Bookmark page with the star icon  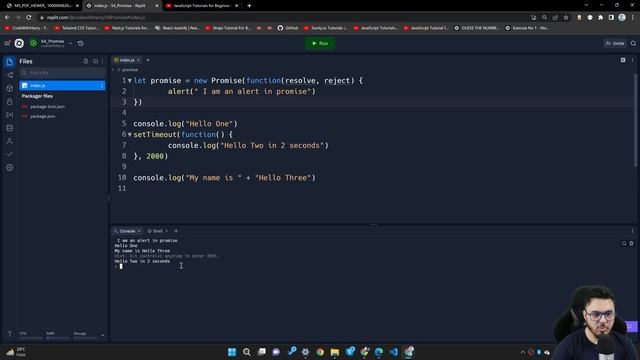[x=566, y=18]
